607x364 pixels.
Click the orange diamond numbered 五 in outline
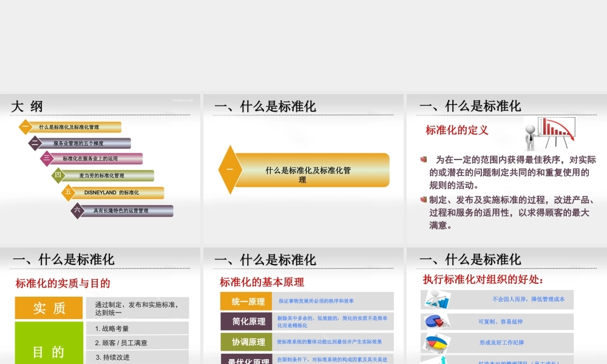[68, 192]
